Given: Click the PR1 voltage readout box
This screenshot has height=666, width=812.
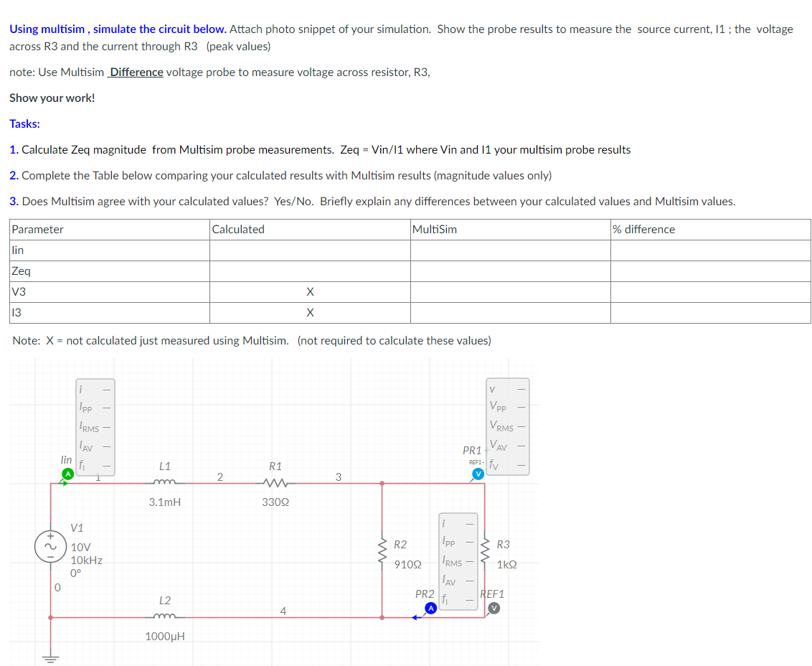Looking at the screenshot, I should click(508, 426).
